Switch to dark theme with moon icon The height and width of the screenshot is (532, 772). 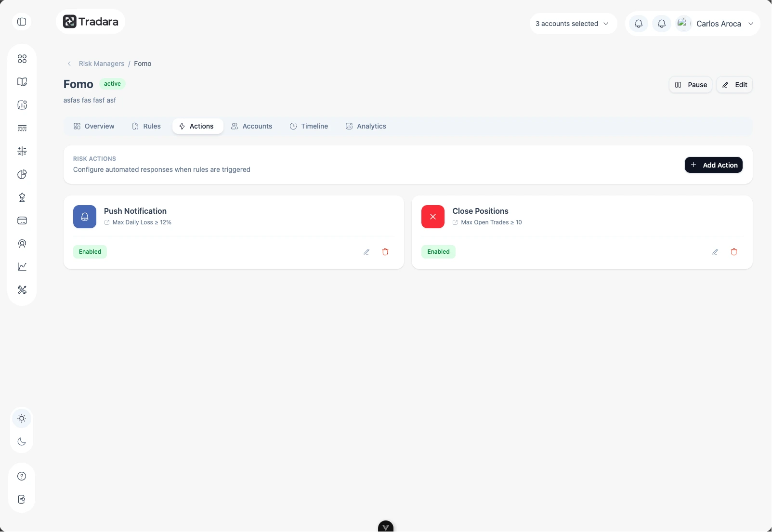[x=22, y=441]
